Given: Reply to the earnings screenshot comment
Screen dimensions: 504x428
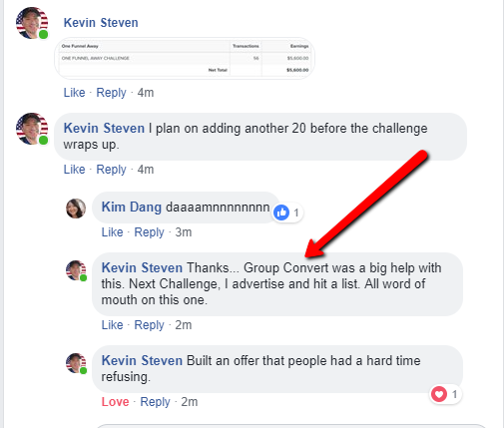Looking at the screenshot, I should (x=111, y=93).
